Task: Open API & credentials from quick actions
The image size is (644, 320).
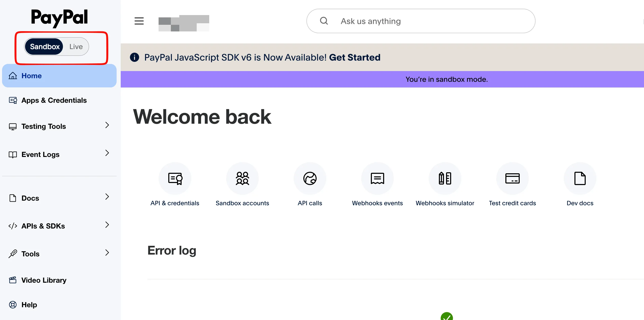Action: 175,178
